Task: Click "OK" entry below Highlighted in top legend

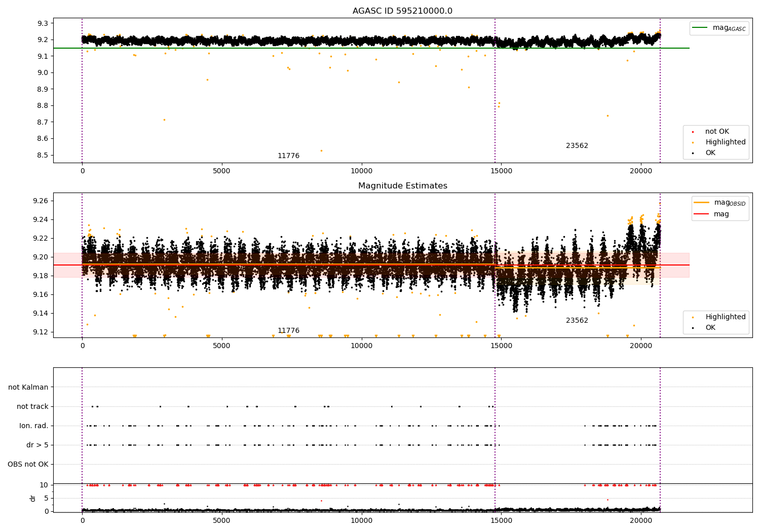Action: click(x=705, y=153)
